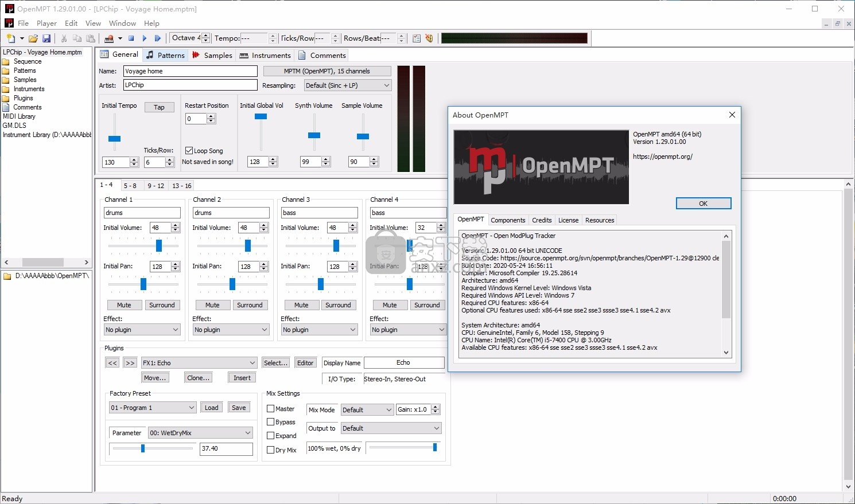Play the song with the play icon
The image size is (855, 504).
coord(144,38)
